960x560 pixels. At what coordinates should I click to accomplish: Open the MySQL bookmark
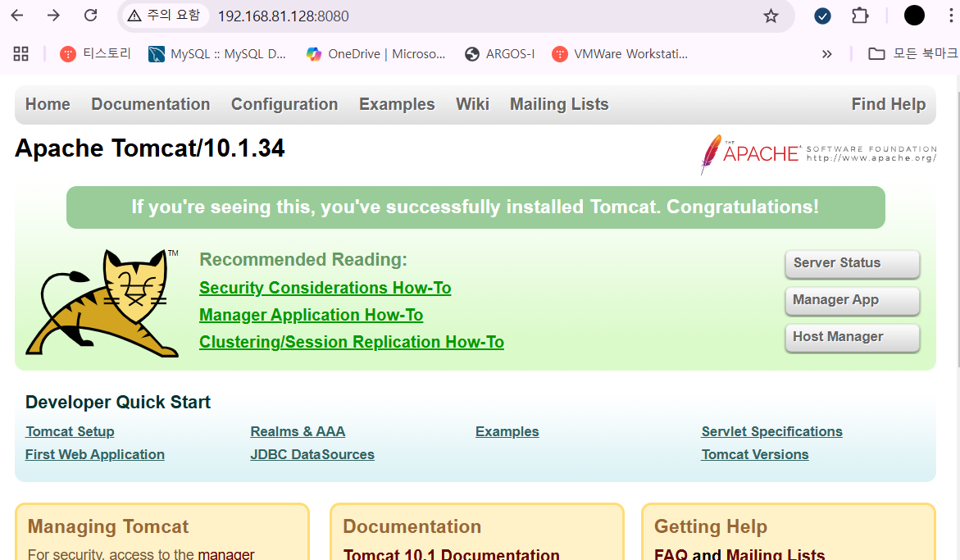(x=217, y=54)
